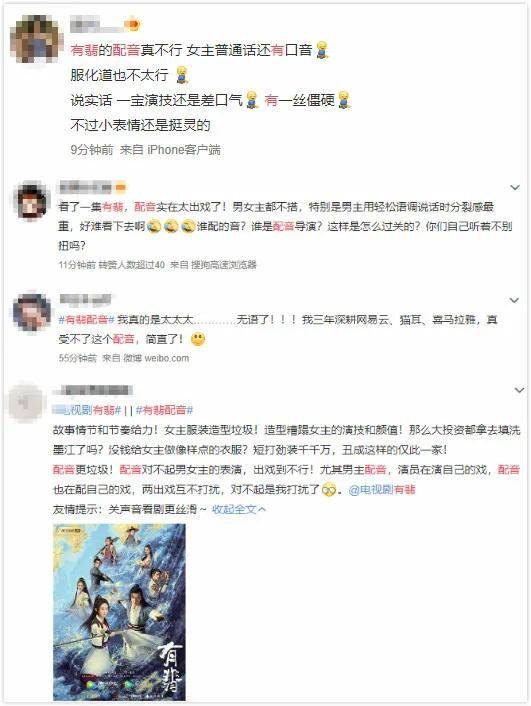
Task: Click the #有翡配音# tag in fourth post
Action: click(x=164, y=410)
